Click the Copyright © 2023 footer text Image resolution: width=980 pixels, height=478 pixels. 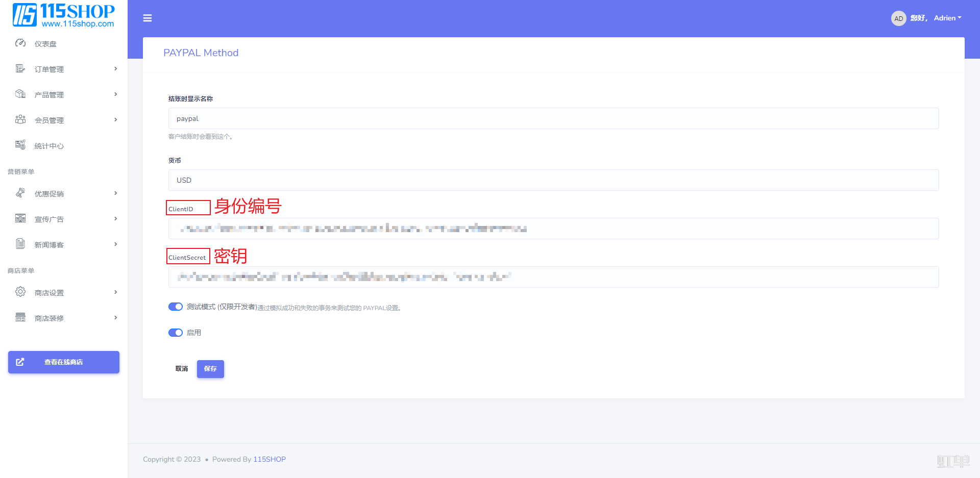coord(171,459)
